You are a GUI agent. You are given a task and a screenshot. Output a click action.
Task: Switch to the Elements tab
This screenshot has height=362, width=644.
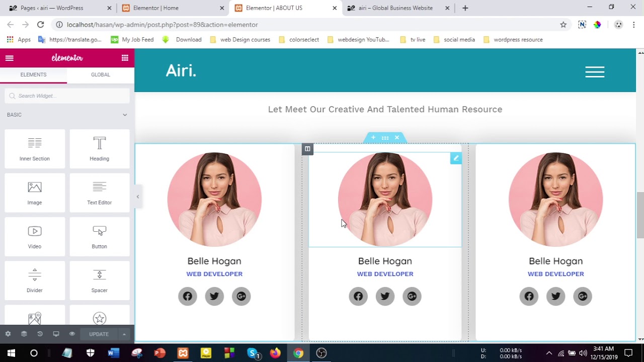coord(33,75)
